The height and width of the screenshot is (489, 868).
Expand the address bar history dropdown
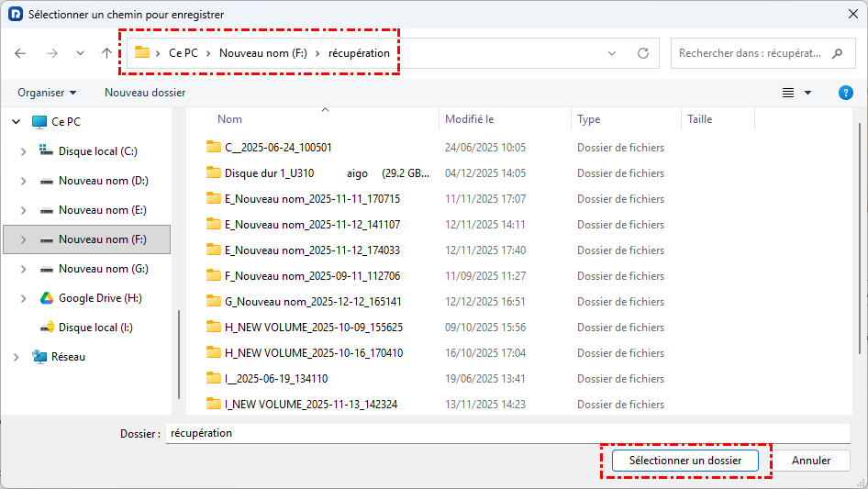click(612, 53)
